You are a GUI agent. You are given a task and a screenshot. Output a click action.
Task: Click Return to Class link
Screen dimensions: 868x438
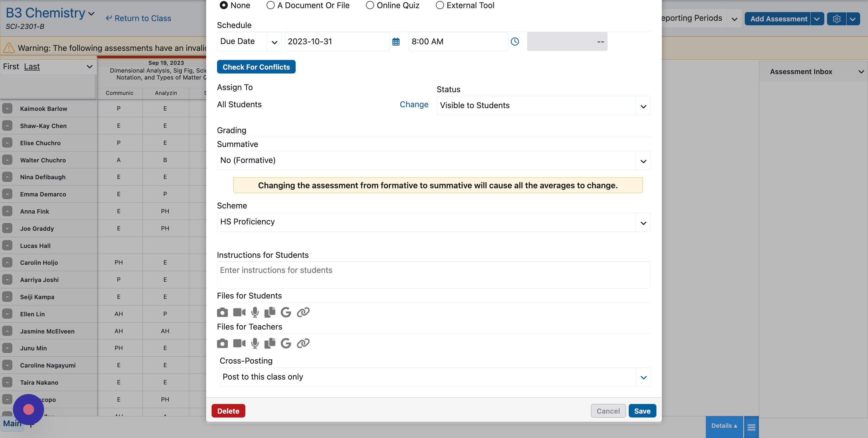pyautogui.click(x=138, y=18)
